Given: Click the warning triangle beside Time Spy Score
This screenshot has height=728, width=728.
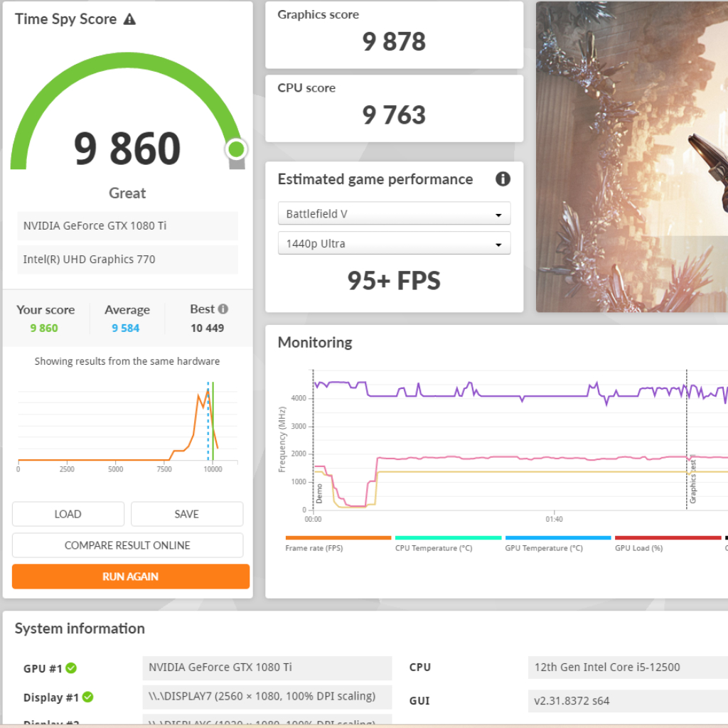Looking at the screenshot, I should tap(129, 19).
